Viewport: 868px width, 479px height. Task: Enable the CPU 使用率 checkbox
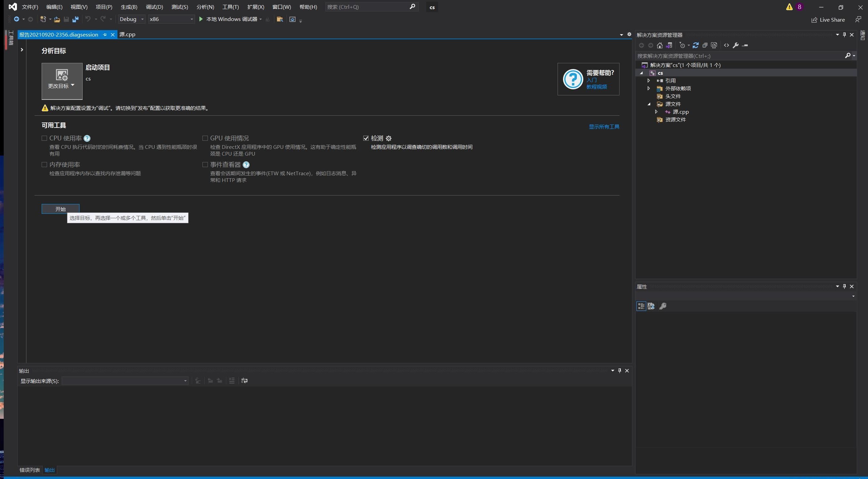44,138
